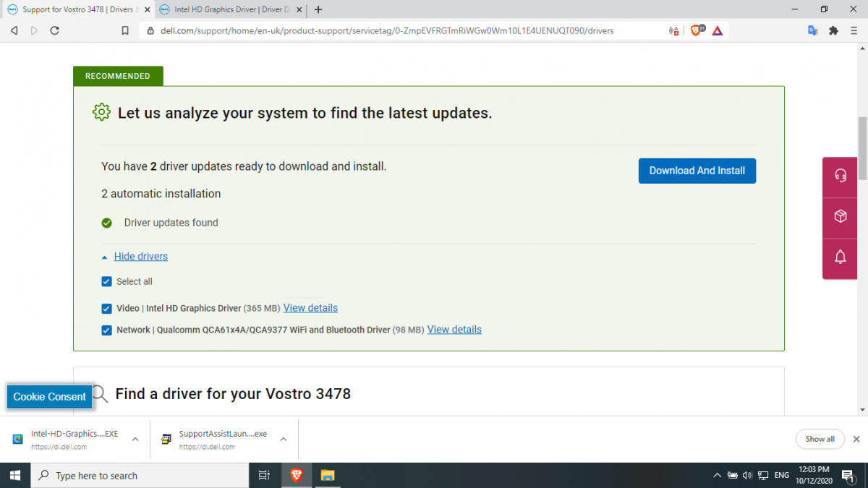Expand options for Intel-HD-Graphics download
Image resolution: width=868 pixels, height=488 pixels.
[x=135, y=439]
